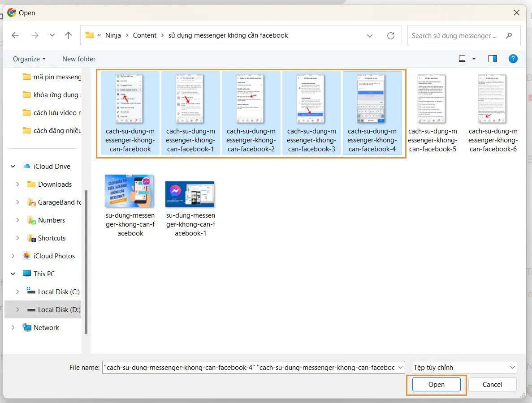Expand the address bar path history dropdown
Viewport: 532px width, 403px height.
(370, 35)
